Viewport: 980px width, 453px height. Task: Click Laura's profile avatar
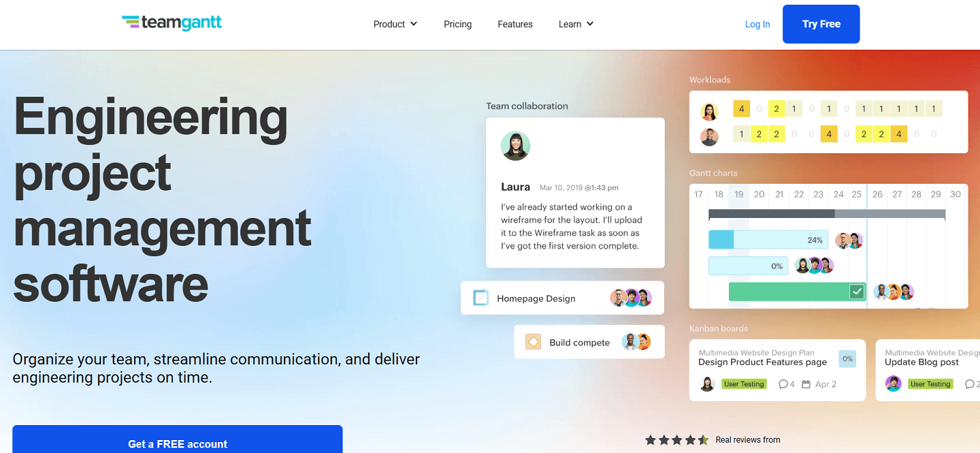tap(516, 146)
